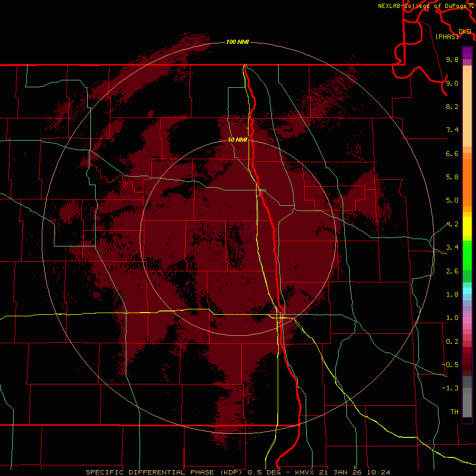Pick the cyan band in color scale
This screenshot has height=476, width=476.
click(x=467, y=291)
